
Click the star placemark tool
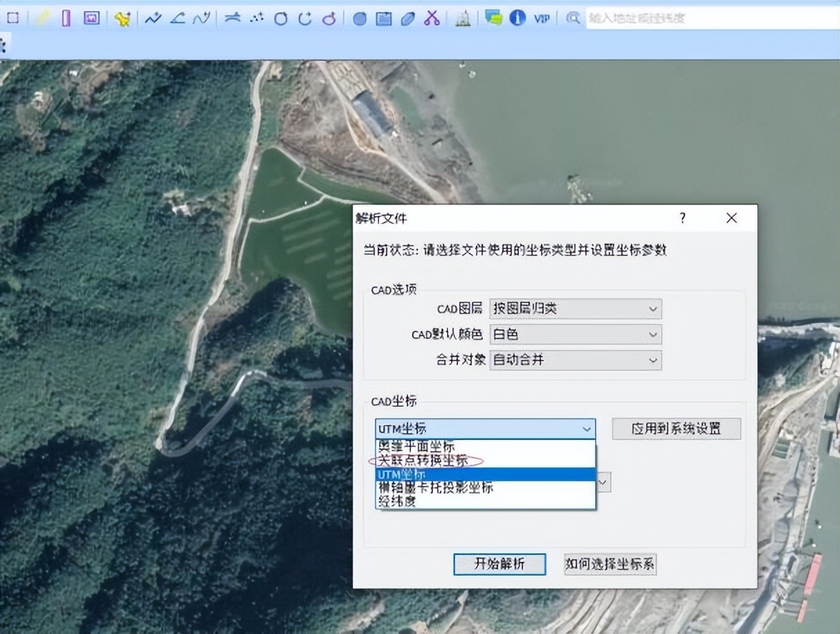coord(123,18)
